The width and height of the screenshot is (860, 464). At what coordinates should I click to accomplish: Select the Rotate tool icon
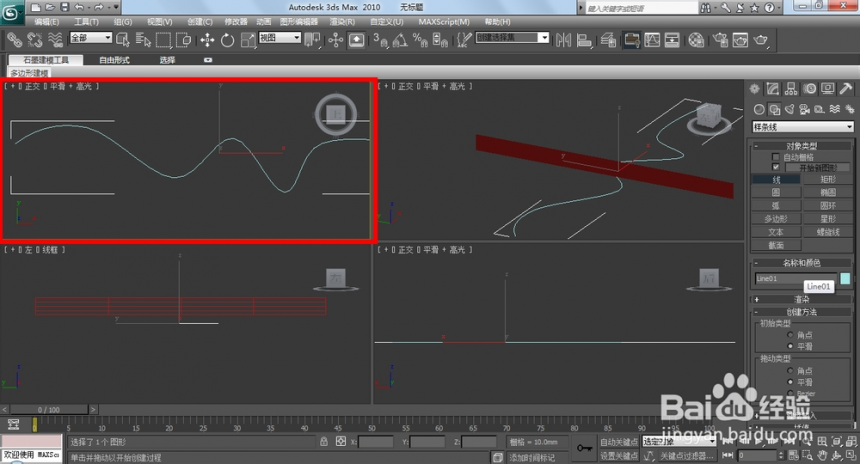pos(227,40)
